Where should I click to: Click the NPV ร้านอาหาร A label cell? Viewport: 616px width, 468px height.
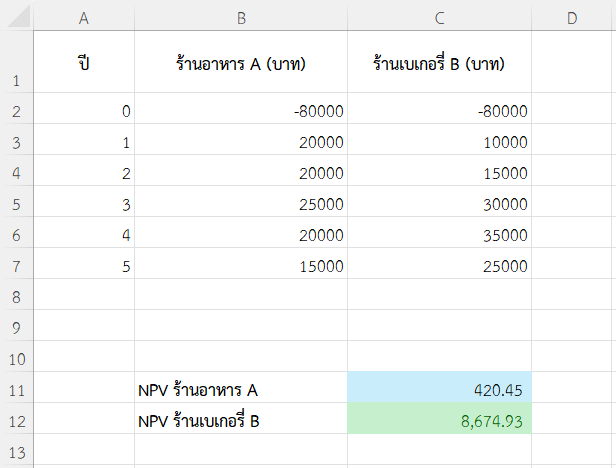point(241,387)
